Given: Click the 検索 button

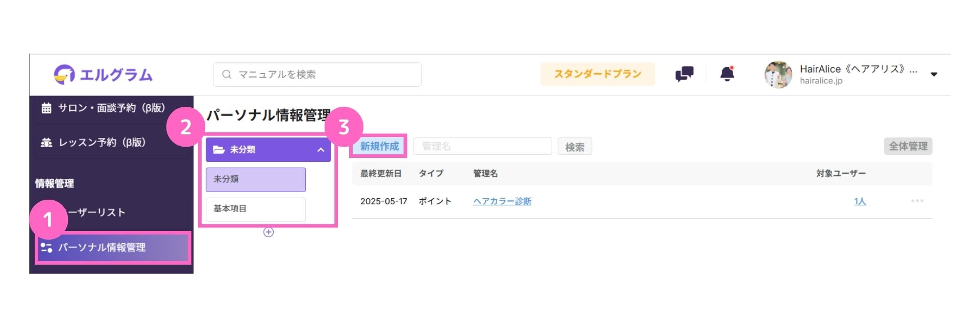Looking at the screenshot, I should (x=575, y=147).
